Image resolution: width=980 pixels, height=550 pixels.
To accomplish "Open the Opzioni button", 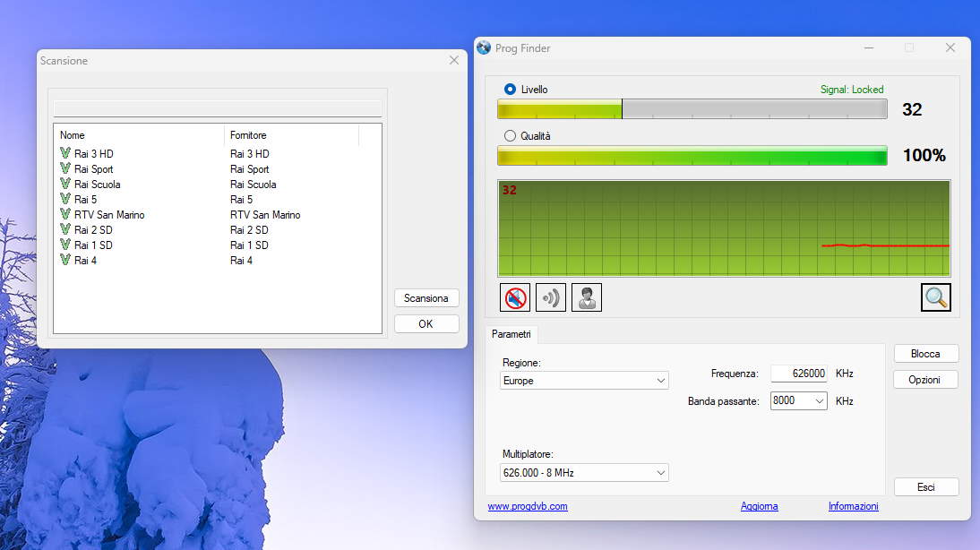I will click(925, 380).
